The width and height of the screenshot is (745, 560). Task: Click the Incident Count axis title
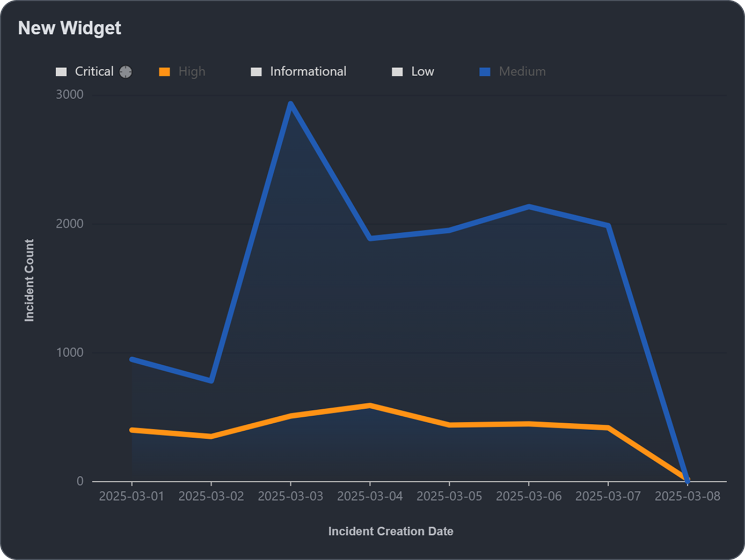click(x=29, y=280)
